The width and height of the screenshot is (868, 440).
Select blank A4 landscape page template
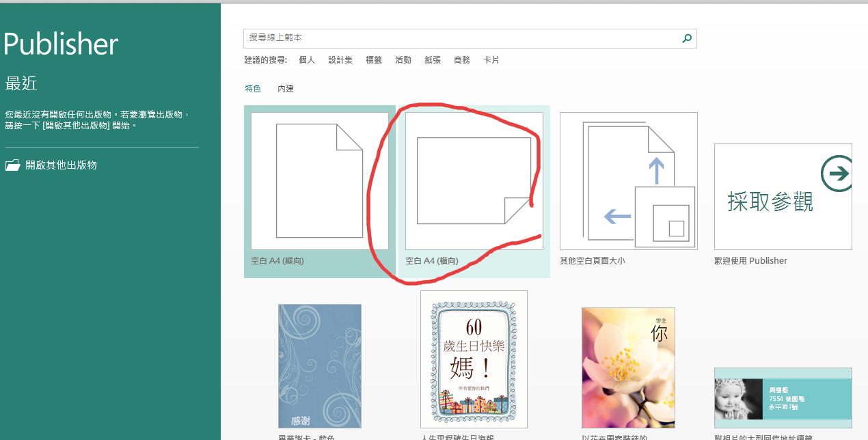pyautogui.click(x=474, y=181)
